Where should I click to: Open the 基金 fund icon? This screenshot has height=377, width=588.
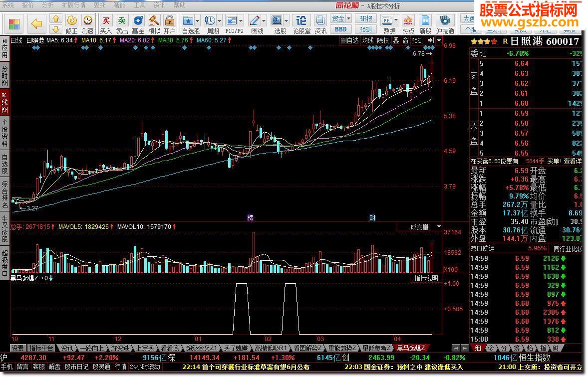click(x=138, y=24)
